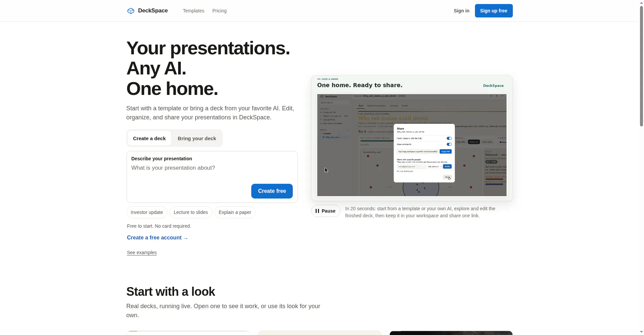Open the Templates page from navigation

[194, 11]
